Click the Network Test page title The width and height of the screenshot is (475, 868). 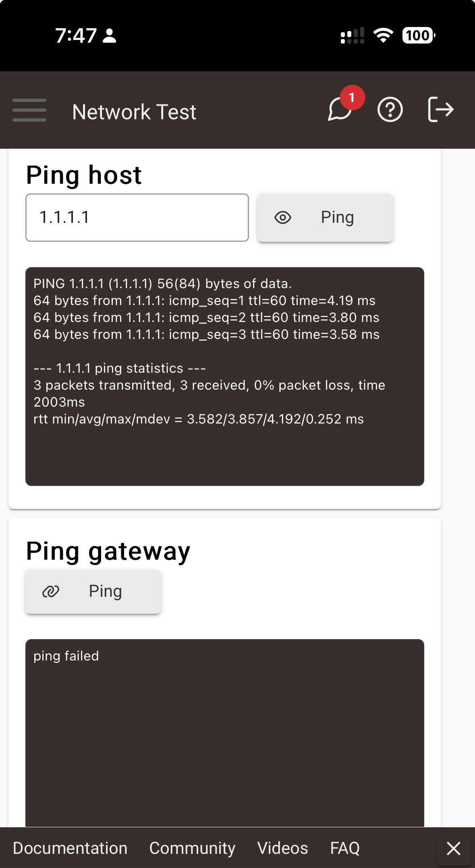point(134,112)
